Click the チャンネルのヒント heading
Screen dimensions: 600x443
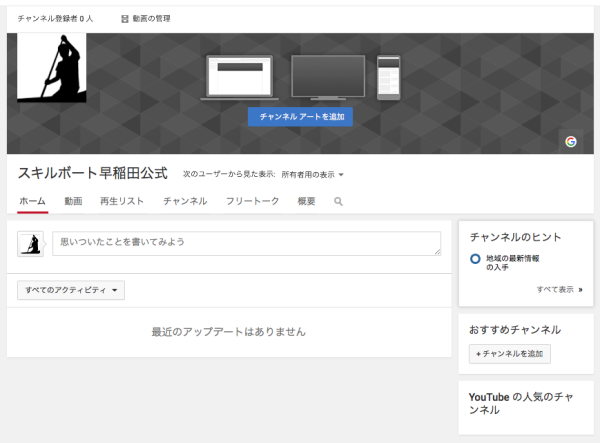[515, 237]
